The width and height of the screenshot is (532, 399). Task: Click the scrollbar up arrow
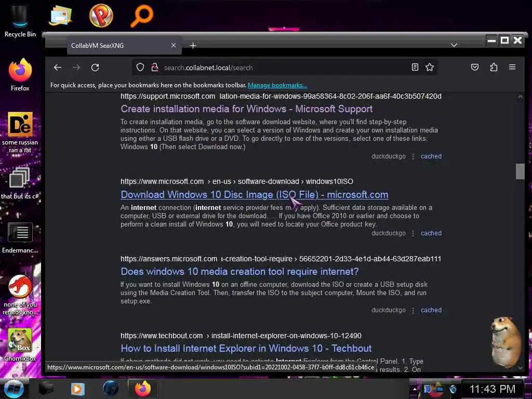click(520, 97)
